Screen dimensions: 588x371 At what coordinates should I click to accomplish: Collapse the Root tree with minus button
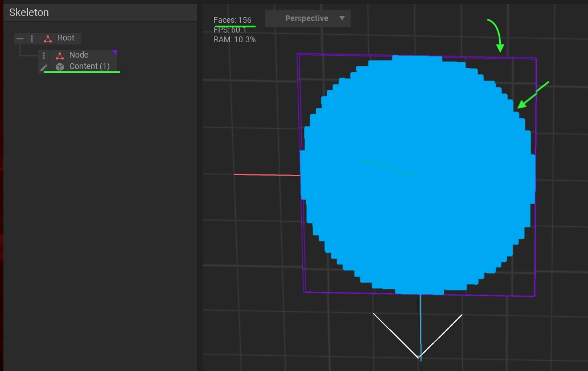tap(20, 39)
